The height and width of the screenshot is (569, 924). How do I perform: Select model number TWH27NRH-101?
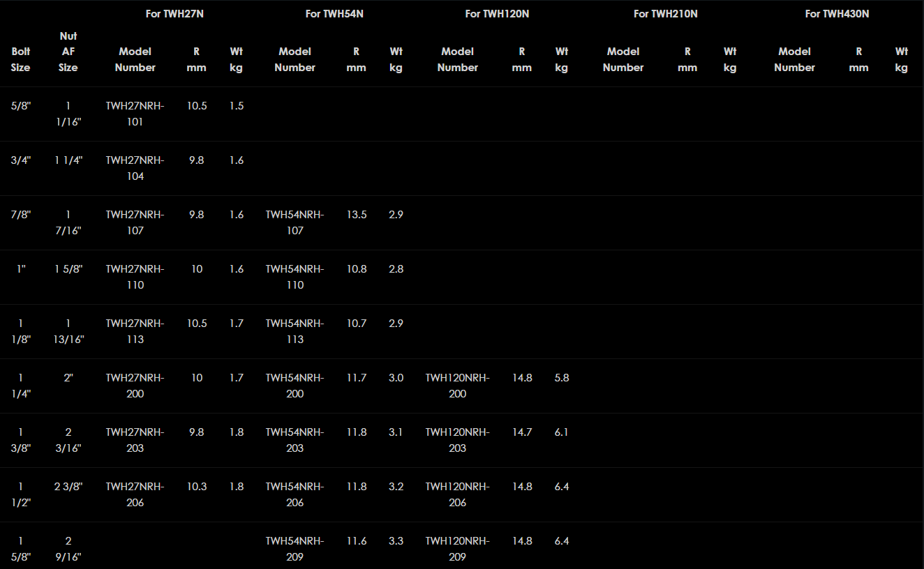(135, 114)
